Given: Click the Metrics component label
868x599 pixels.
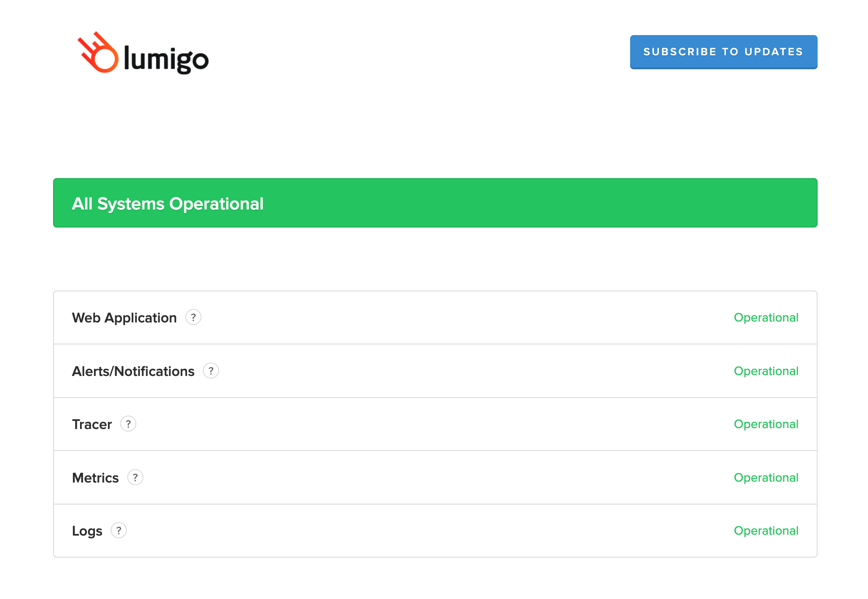Looking at the screenshot, I should (x=95, y=478).
